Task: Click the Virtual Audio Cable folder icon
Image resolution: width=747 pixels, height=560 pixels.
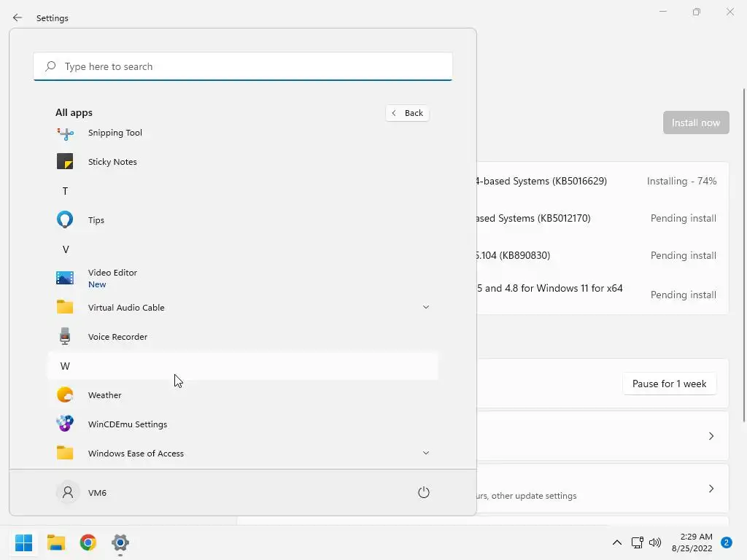Action: point(65,307)
